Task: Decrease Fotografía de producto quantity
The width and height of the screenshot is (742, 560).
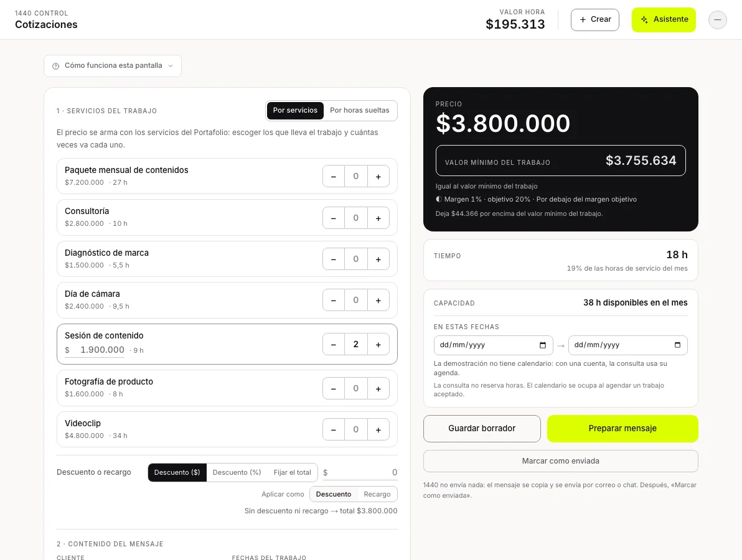Action: click(x=334, y=389)
